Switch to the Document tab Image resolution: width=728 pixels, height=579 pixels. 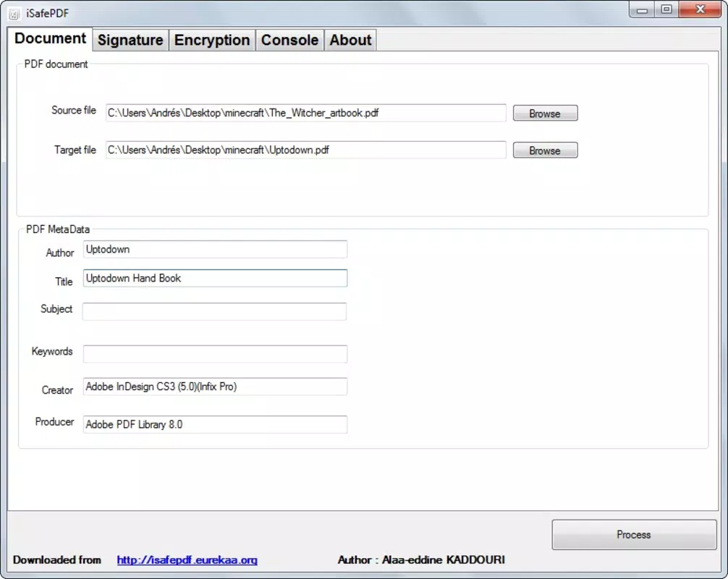pos(50,38)
